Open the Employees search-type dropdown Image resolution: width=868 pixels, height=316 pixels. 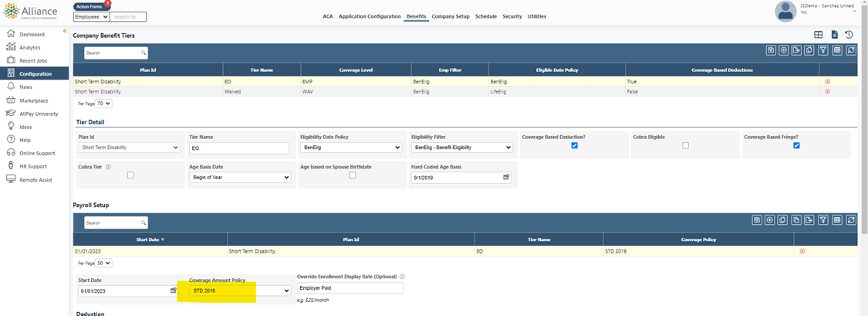[91, 17]
